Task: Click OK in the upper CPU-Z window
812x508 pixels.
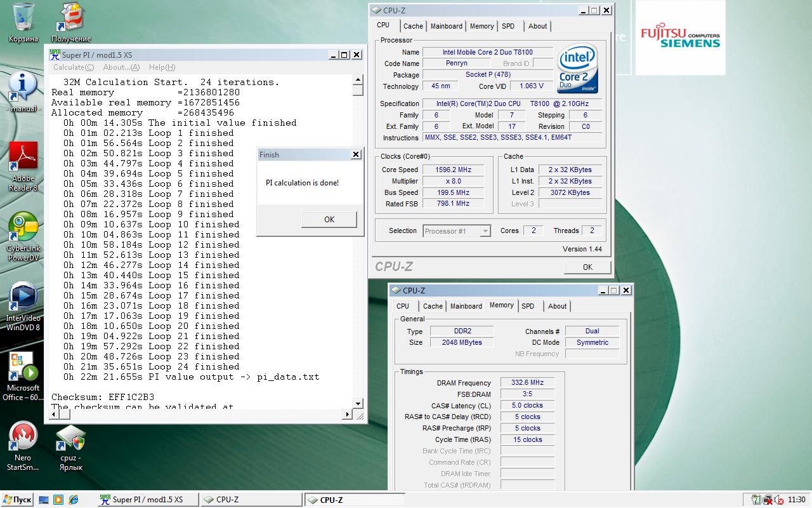Action: click(587, 267)
